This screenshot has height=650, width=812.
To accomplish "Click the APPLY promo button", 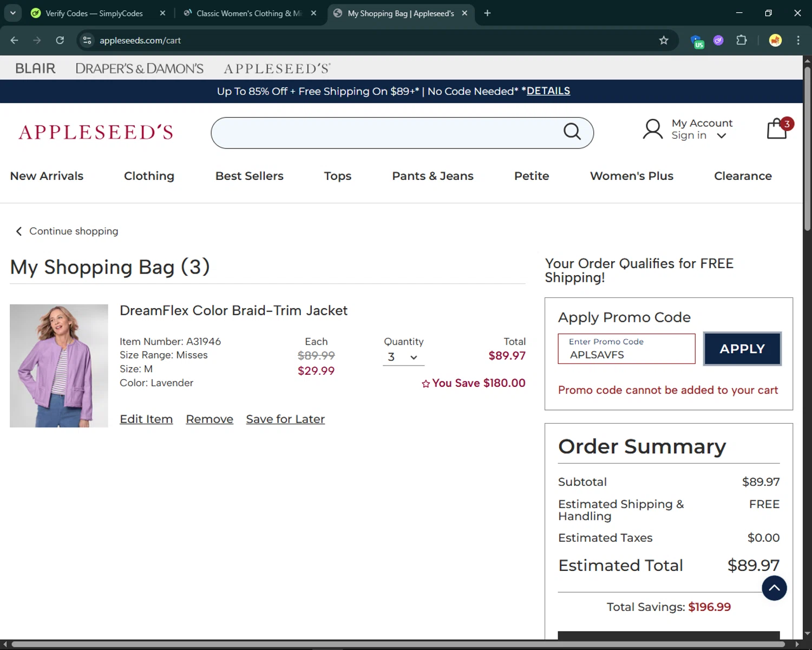I will pos(742,349).
